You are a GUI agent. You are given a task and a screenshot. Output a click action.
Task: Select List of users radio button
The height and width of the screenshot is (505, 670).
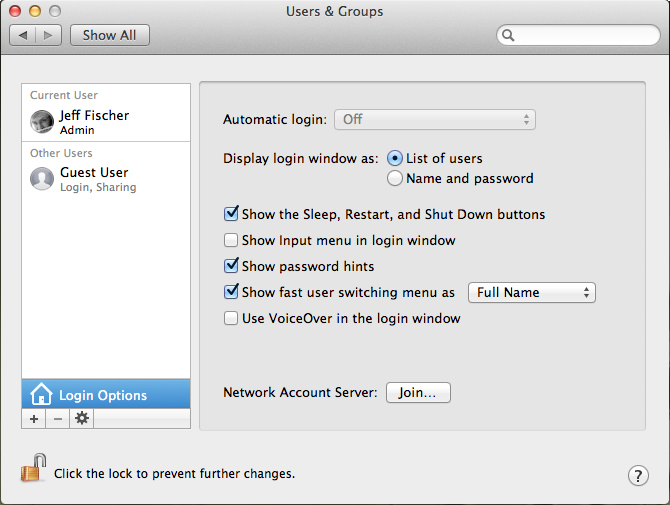(395, 159)
